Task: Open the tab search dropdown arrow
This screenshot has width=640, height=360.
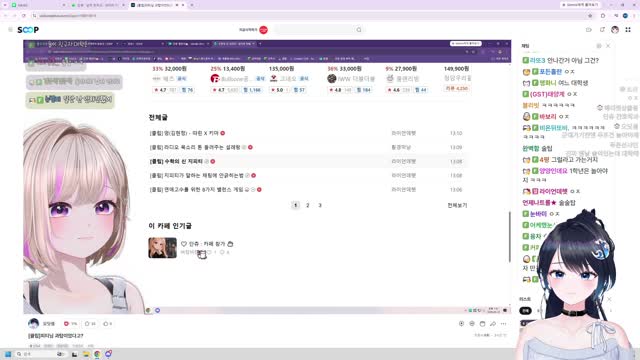Action: [5, 5]
